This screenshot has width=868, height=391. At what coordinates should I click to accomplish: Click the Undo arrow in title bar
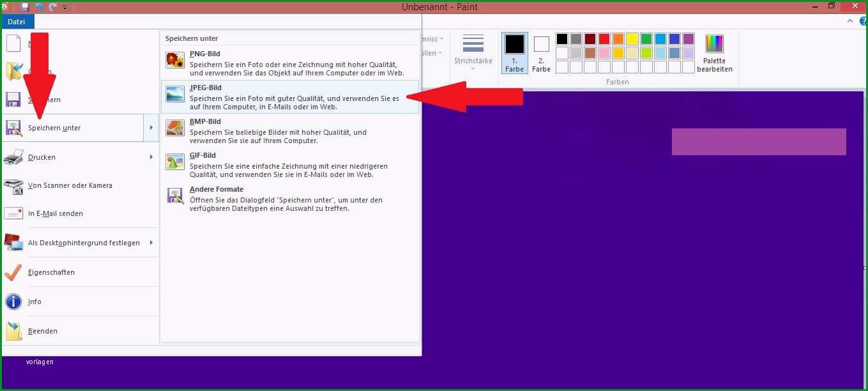[39, 7]
